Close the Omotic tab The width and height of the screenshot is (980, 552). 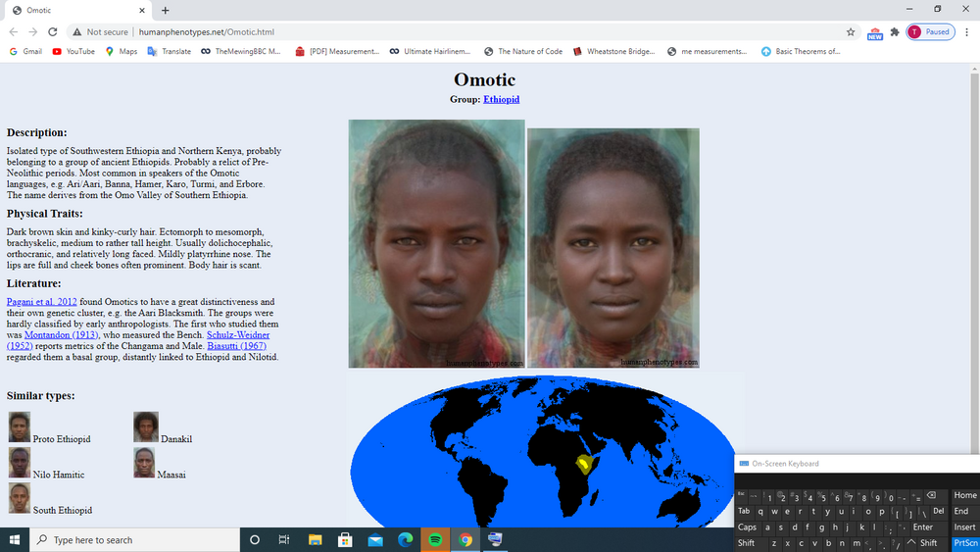coord(142,10)
